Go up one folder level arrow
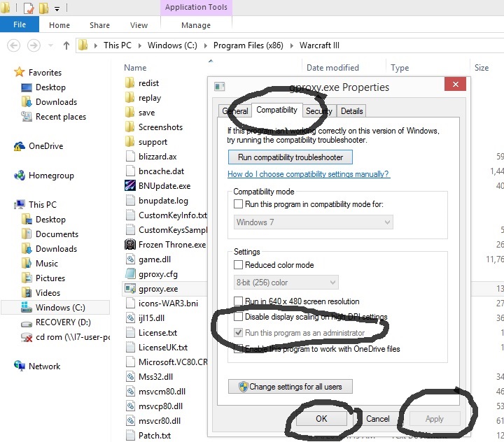504x442 pixels. pos(66,45)
